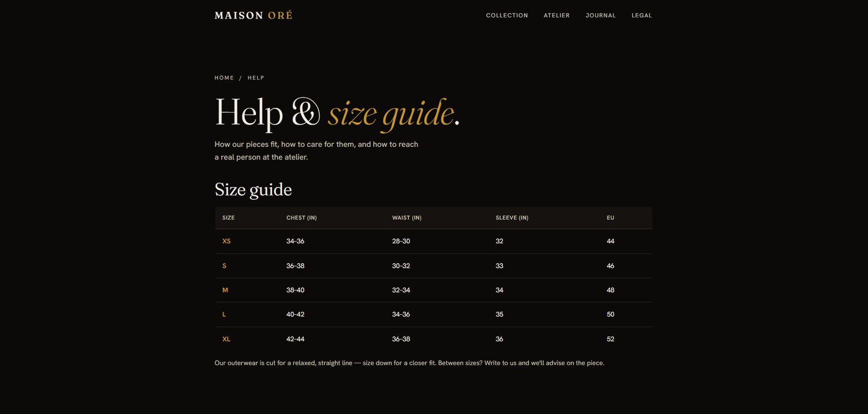Open the Collection nav item
The height and width of the screenshot is (414, 868).
point(507,15)
